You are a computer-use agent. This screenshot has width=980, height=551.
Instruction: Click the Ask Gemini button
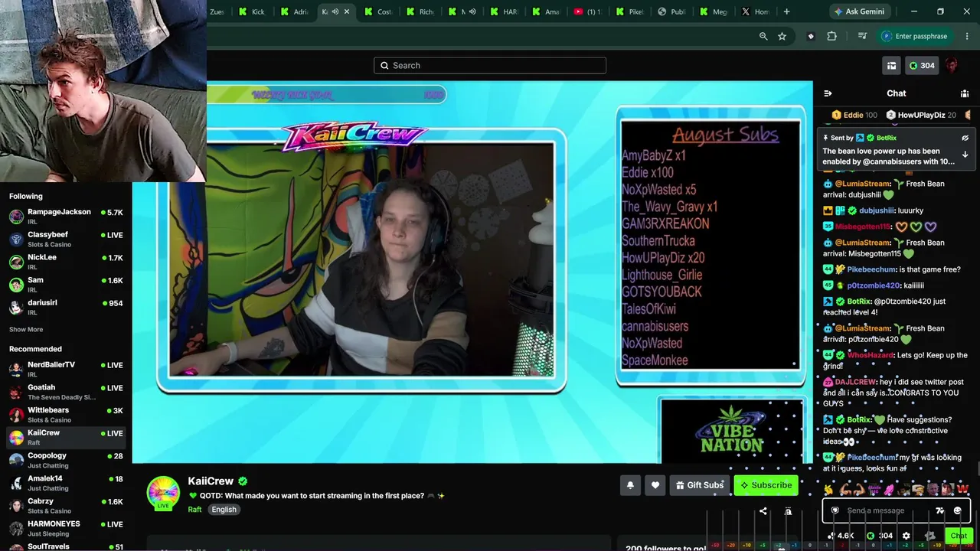click(x=861, y=11)
